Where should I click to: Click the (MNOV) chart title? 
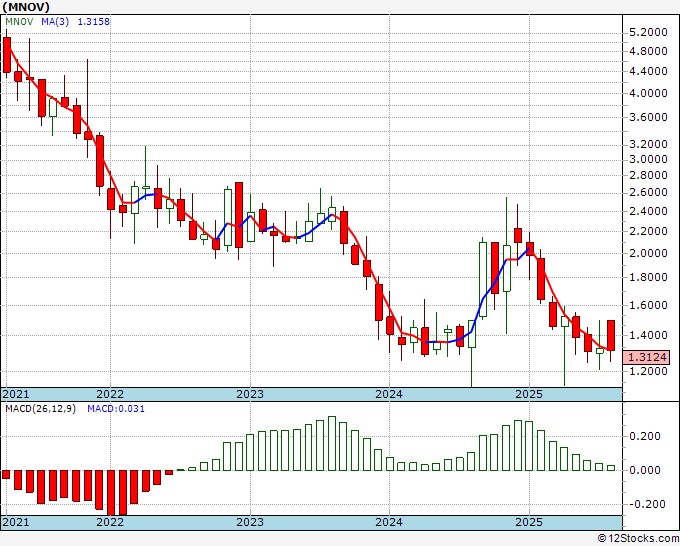coord(26,7)
